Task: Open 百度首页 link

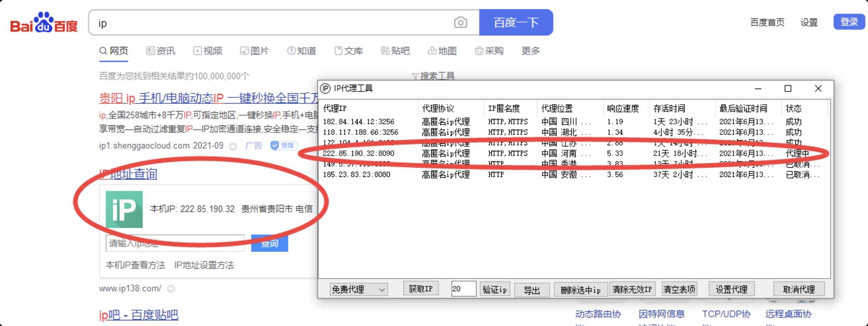Action: pos(767,22)
